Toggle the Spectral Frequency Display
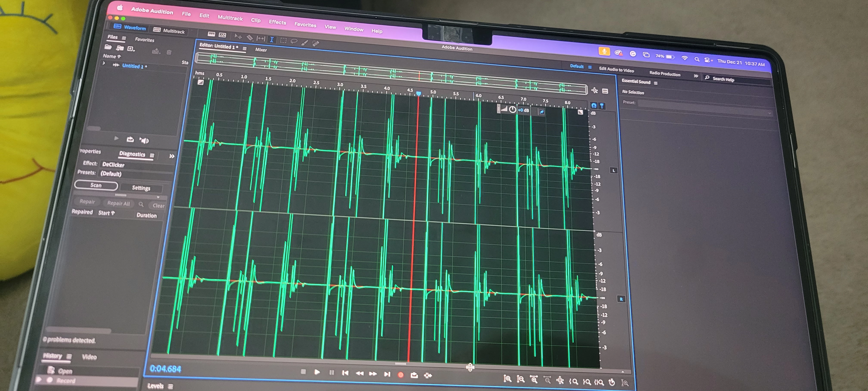This screenshot has width=868, height=391. (x=211, y=34)
